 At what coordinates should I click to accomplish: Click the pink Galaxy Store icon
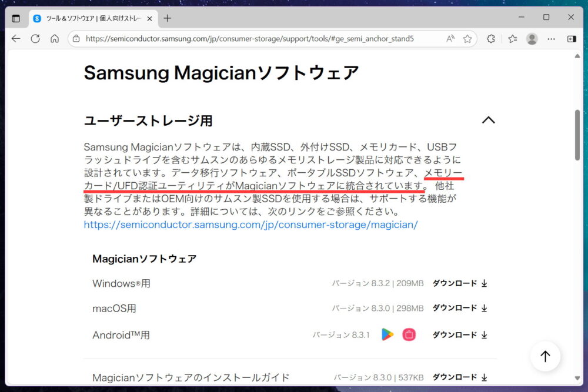[409, 334]
